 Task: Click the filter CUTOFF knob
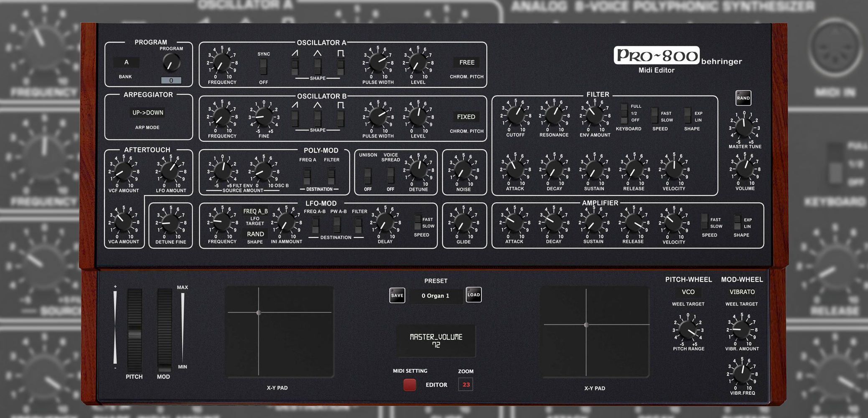[515, 116]
